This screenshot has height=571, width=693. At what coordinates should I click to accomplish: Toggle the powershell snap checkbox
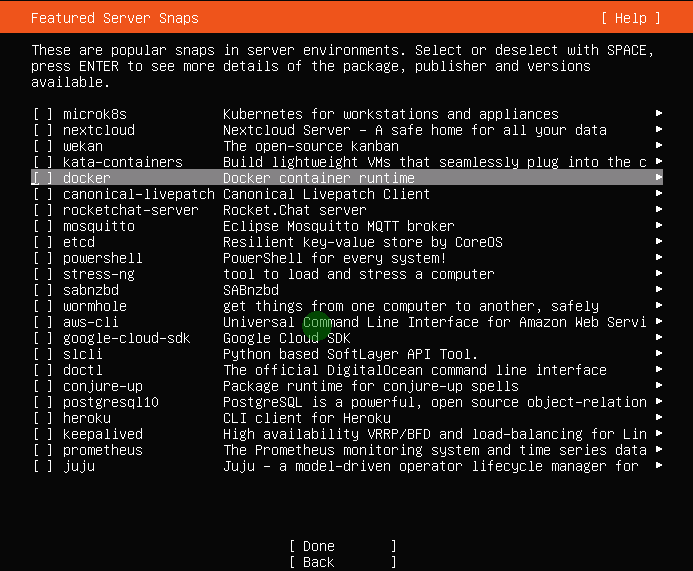tap(43, 258)
